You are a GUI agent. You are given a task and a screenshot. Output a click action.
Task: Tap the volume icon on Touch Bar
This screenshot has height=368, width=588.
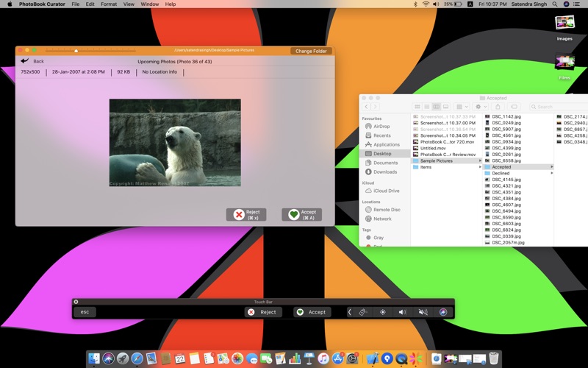pyautogui.click(x=402, y=312)
